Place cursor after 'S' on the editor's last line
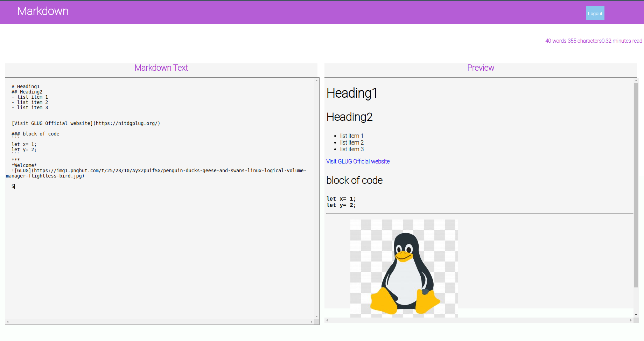The height and width of the screenshot is (341, 644). point(15,186)
